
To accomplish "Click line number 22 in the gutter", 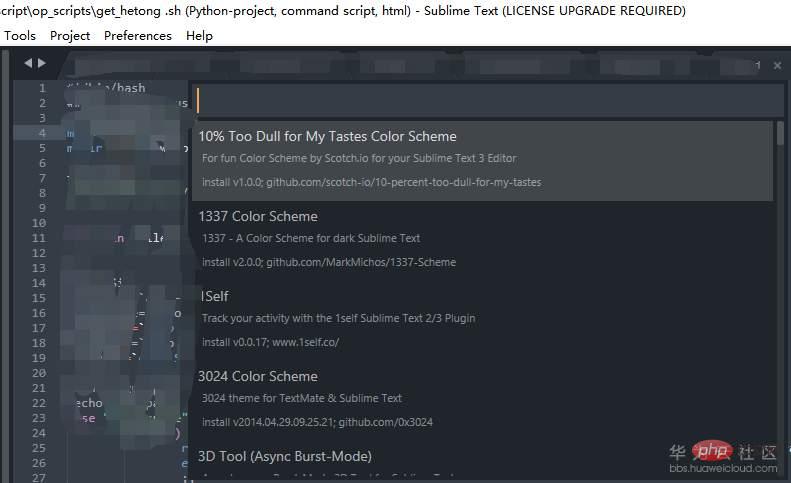I will coord(39,403).
